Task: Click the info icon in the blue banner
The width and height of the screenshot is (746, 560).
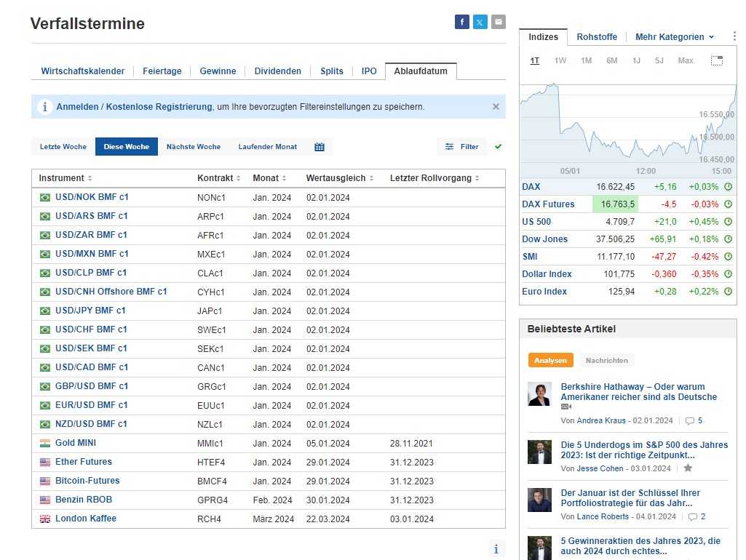Action: point(44,106)
